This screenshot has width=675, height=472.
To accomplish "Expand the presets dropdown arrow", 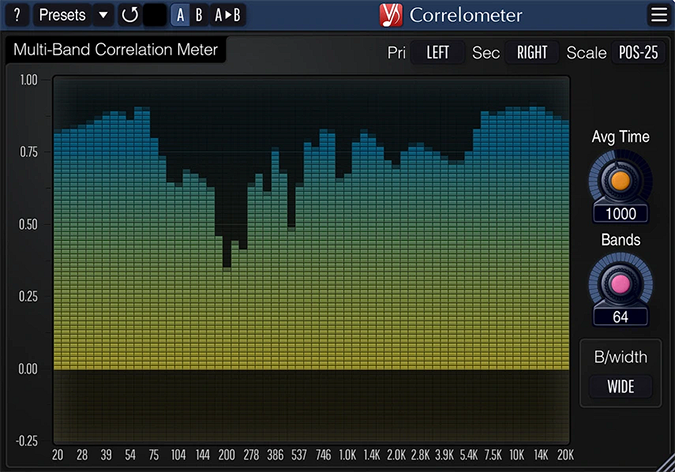I will tap(103, 15).
